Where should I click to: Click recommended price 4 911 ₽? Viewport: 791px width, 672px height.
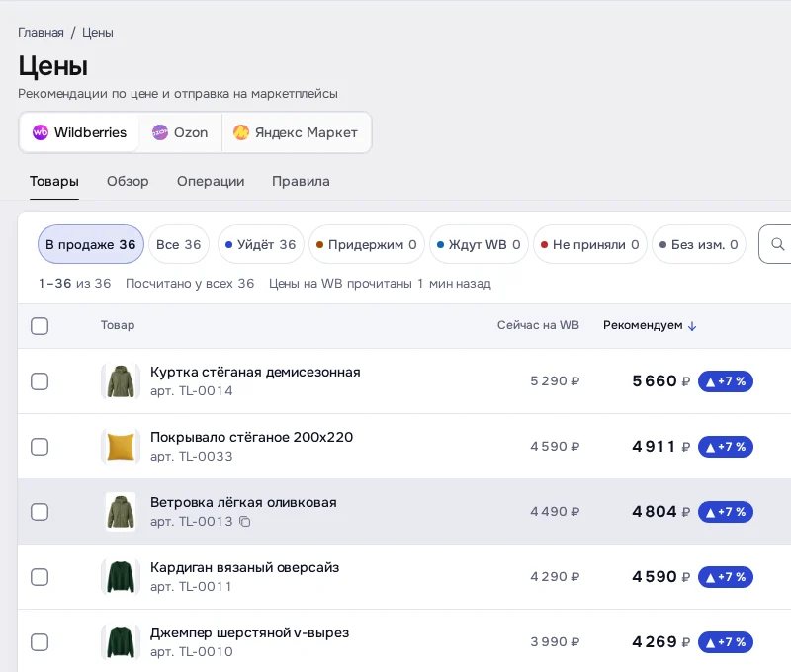pos(660,446)
